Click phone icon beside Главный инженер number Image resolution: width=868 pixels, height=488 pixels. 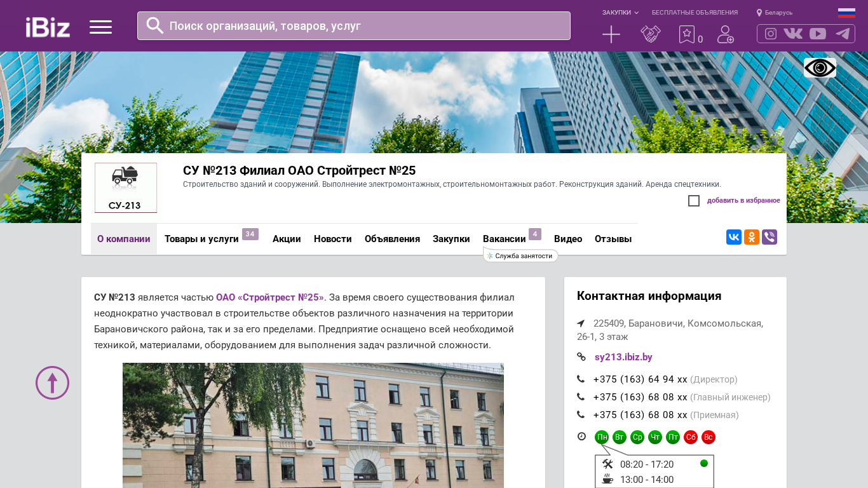click(x=581, y=397)
